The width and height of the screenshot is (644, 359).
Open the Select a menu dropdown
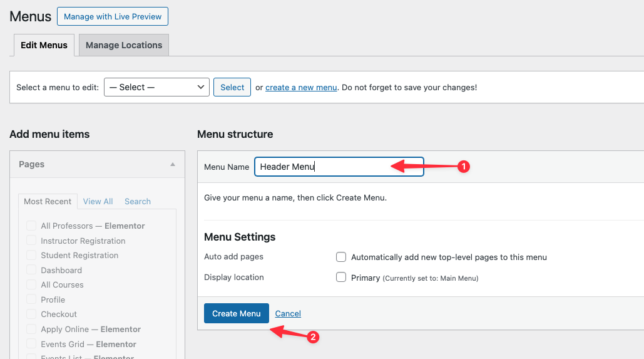[x=156, y=87]
